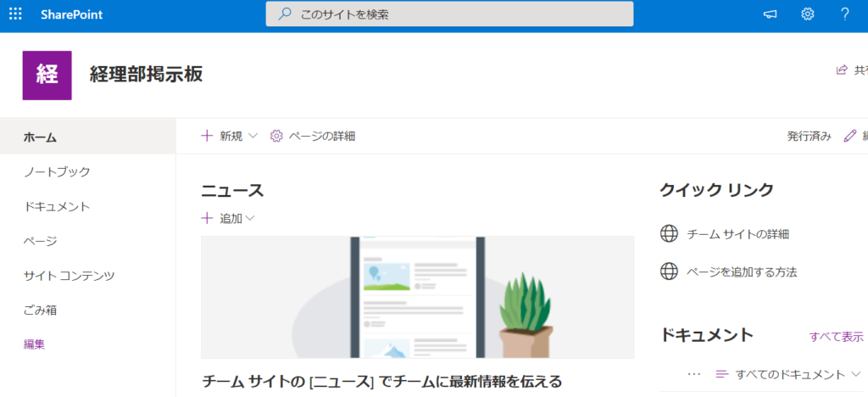
Task: Click the plus icon beside 新規
Action: coord(207,137)
